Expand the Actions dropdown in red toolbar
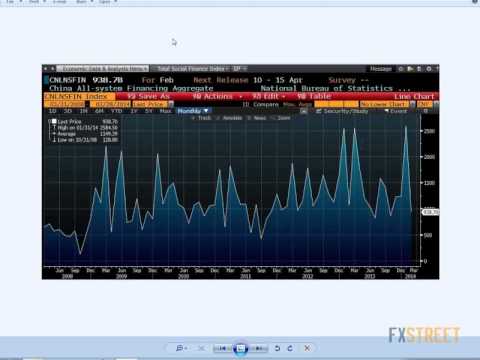480x360 pixels. [217, 96]
